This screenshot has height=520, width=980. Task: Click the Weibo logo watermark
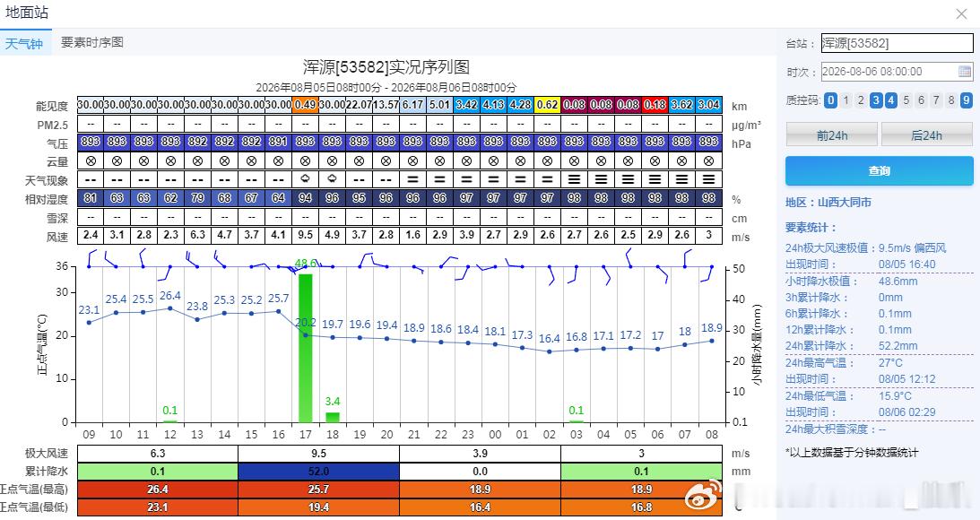(x=702, y=497)
